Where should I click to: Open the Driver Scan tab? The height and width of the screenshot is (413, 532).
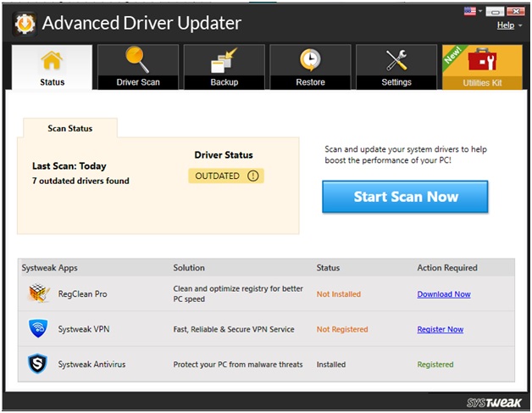tap(137, 67)
